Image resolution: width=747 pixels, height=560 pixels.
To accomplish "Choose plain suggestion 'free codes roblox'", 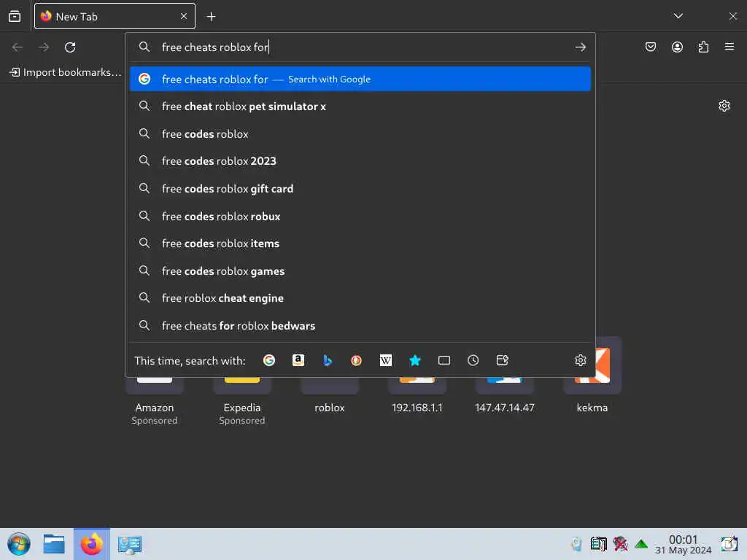I will point(360,134).
